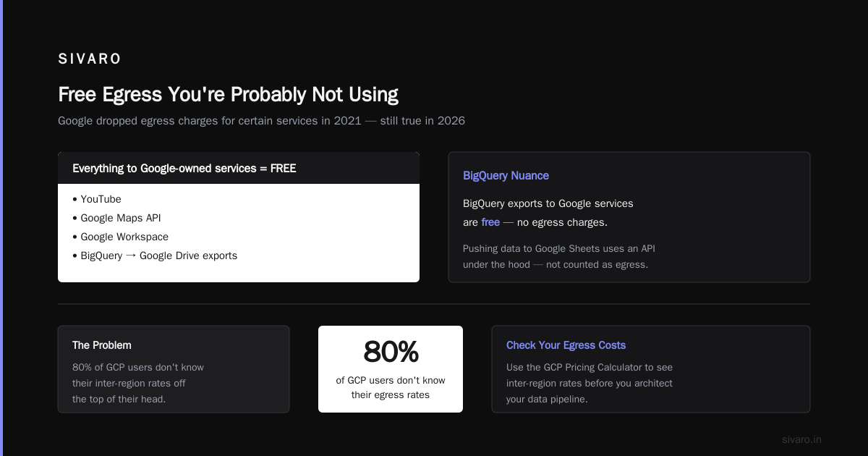Click the text 'their inter-region rates off'
Viewport: 868px width, 456px height.
pyautogui.click(x=129, y=383)
